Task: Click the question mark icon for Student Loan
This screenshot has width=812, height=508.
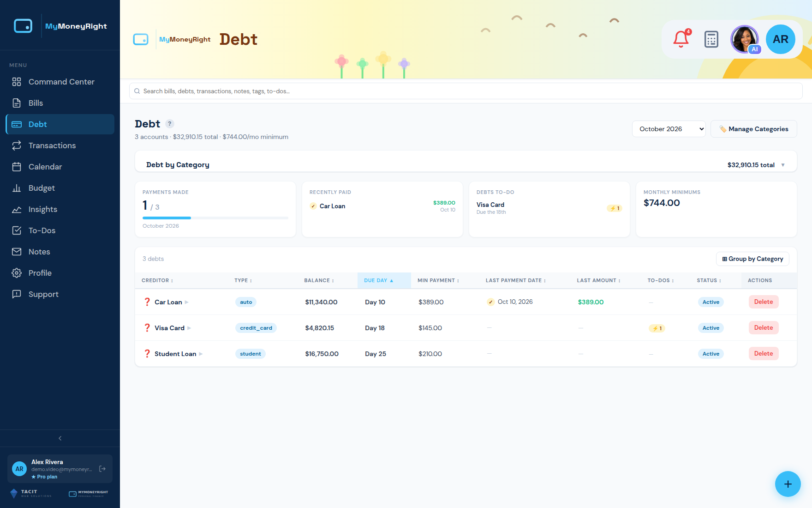Action: (147, 354)
